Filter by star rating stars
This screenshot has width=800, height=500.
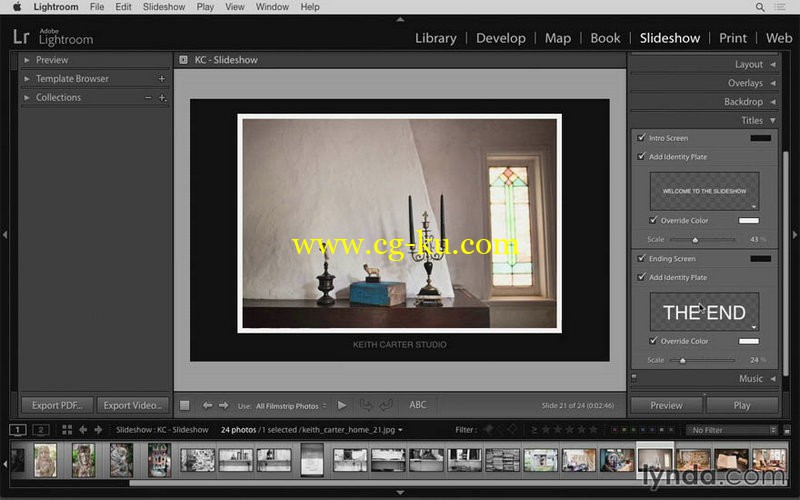(x=569, y=430)
